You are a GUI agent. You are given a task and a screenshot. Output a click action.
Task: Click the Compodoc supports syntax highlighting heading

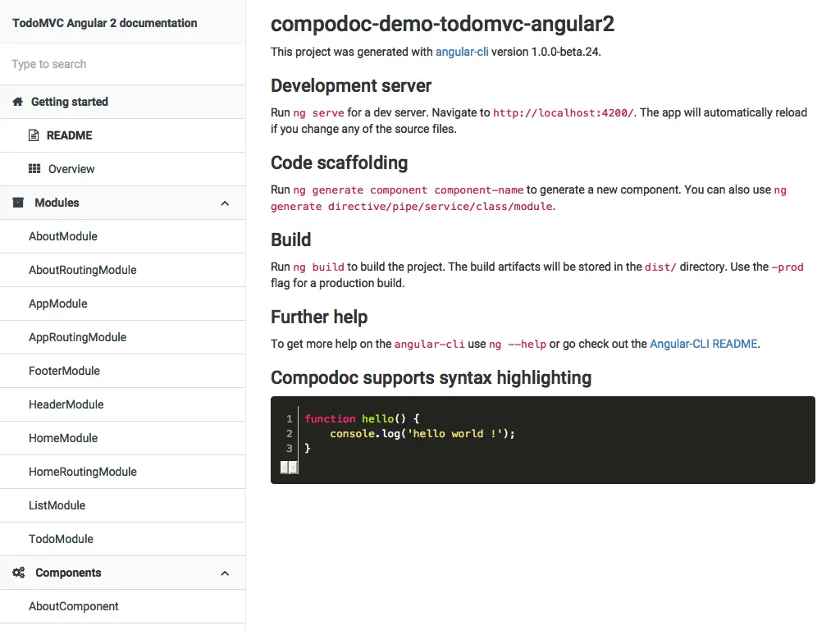(x=431, y=377)
